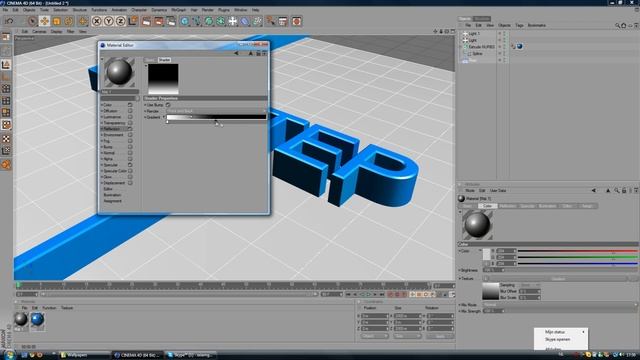Click the Windows Start orb
Screen dimensions: 640x360
click(x=9, y=355)
